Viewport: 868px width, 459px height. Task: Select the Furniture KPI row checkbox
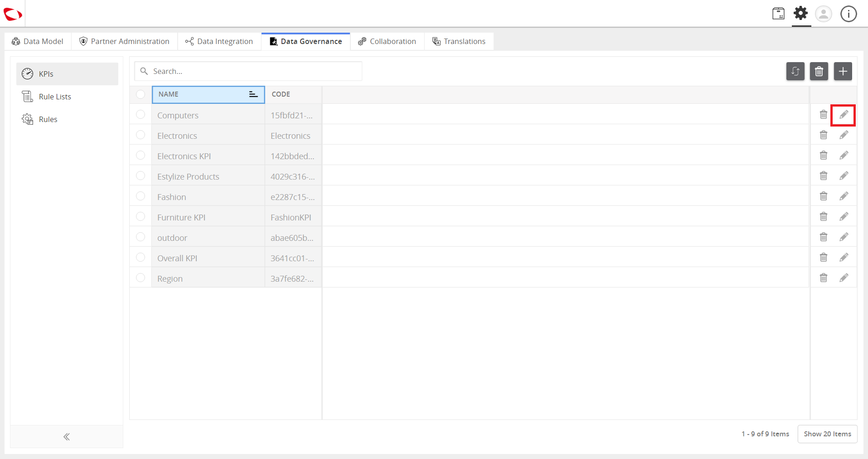click(141, 216)
